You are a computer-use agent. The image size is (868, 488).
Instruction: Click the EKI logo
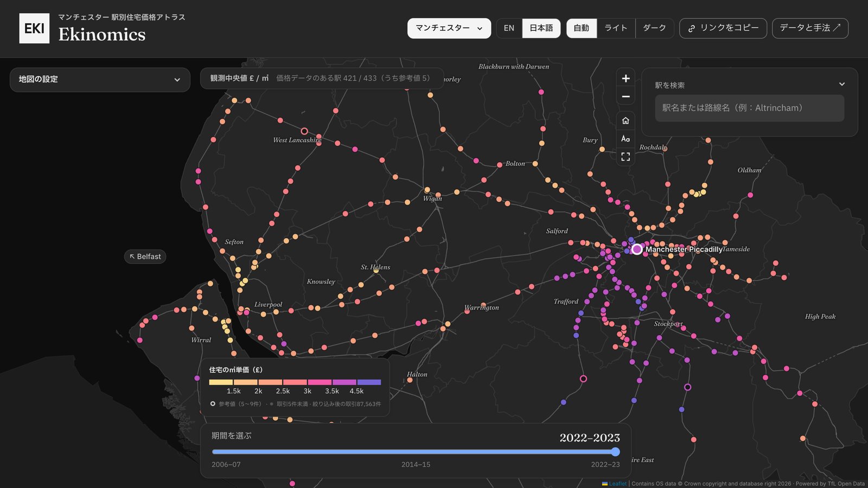coord(34,28)
